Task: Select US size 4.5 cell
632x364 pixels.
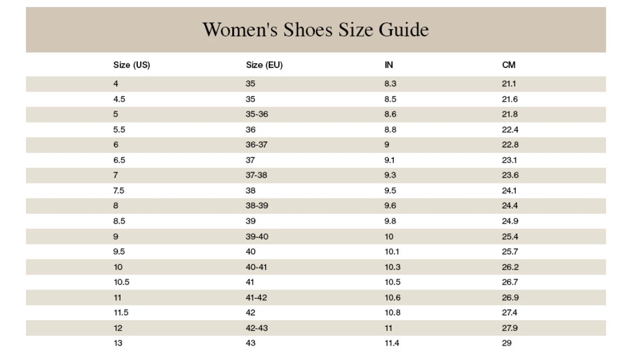Action: [x=119, y=99]
